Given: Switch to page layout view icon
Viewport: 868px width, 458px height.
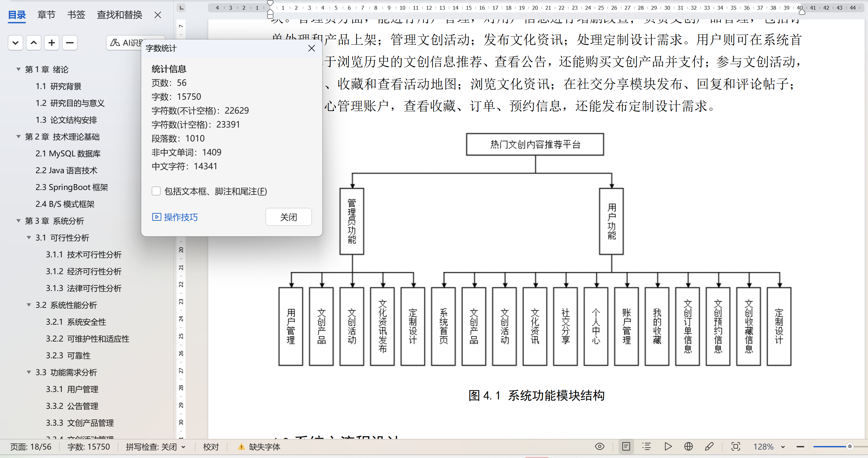Looking at the screenshot, I should [626, 447].
